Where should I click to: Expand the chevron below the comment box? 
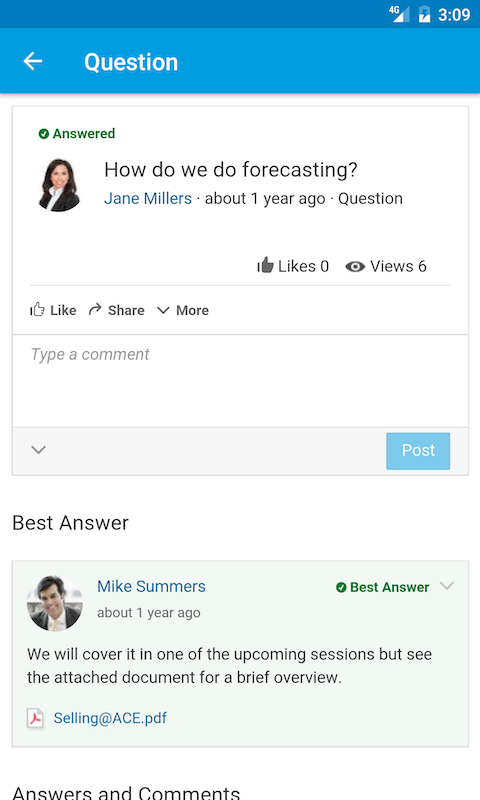[39, 449]
